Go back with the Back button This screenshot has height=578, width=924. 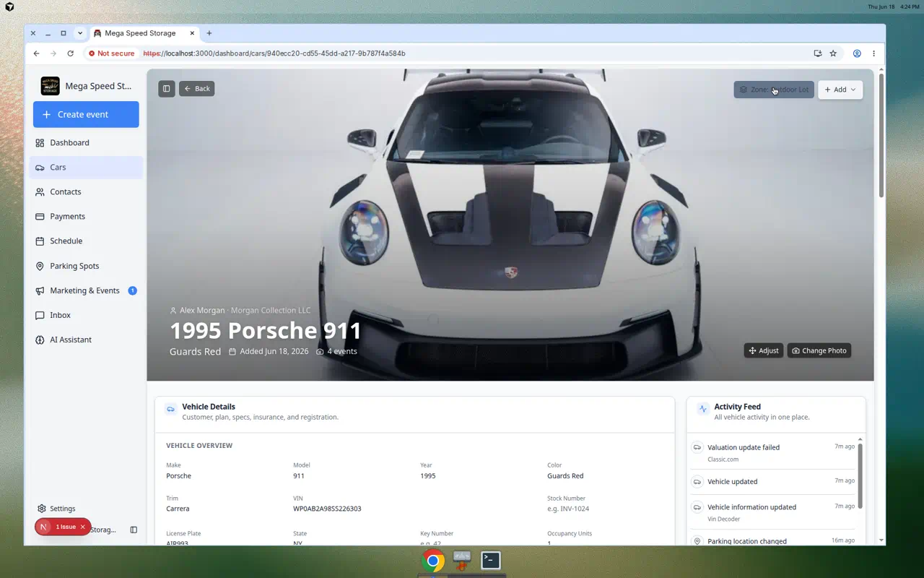click(197, 89)
